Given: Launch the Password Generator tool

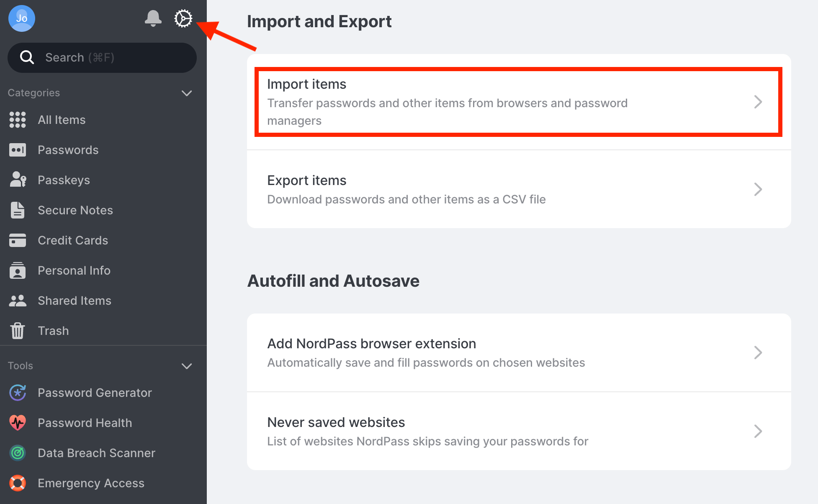Looking at the screenshot, I should (x=95, y=393).
